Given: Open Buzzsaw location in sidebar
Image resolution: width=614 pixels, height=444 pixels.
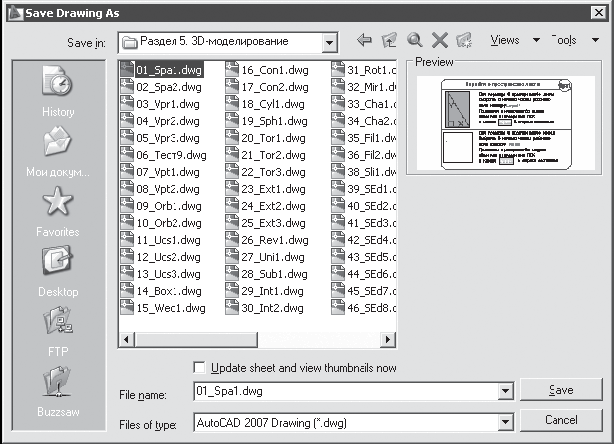Looking at the screenshot, I should 57,390.
